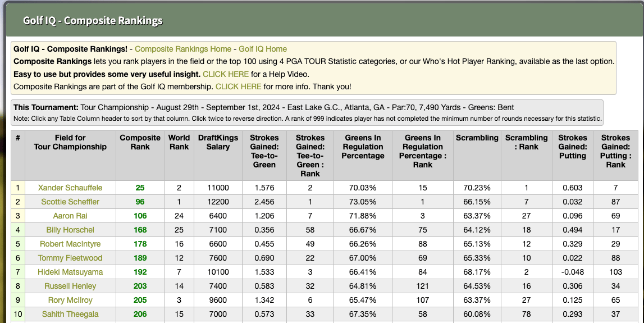The image size is (644, 323).
Task: Open the Composite Rankings Home link
Action: coord(183,49)
